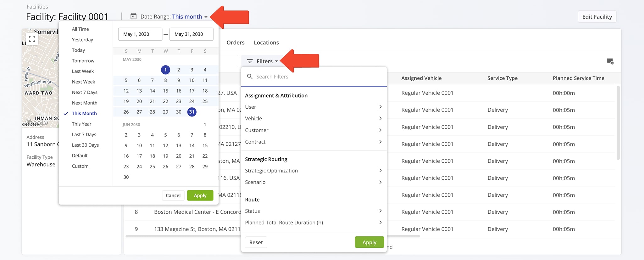Open the column settings icon

610,61
